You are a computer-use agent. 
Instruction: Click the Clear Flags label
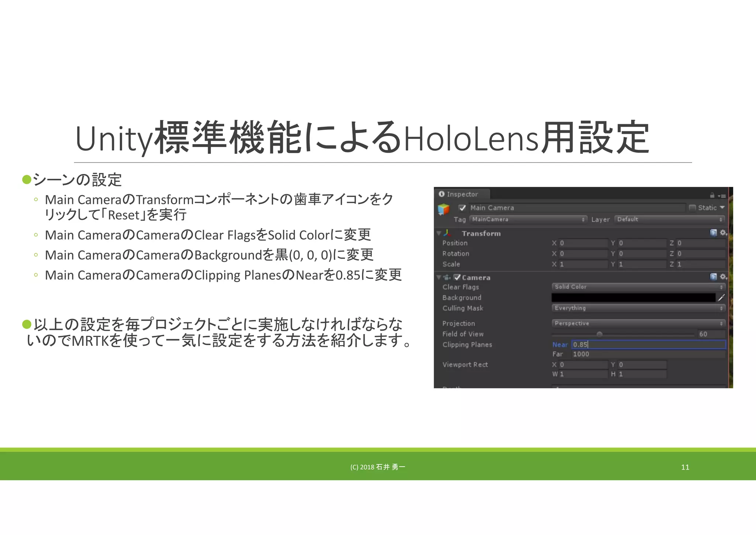(x=461, y=287)
